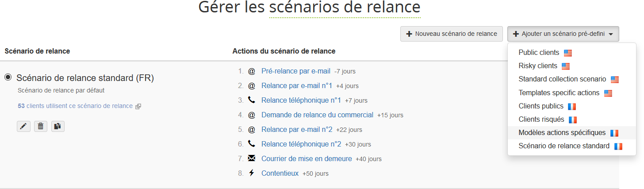Viewport: 644px width, 189px height.
Task: Click the lightning bolt icon for Contentieux
Action: pos(252,173)
